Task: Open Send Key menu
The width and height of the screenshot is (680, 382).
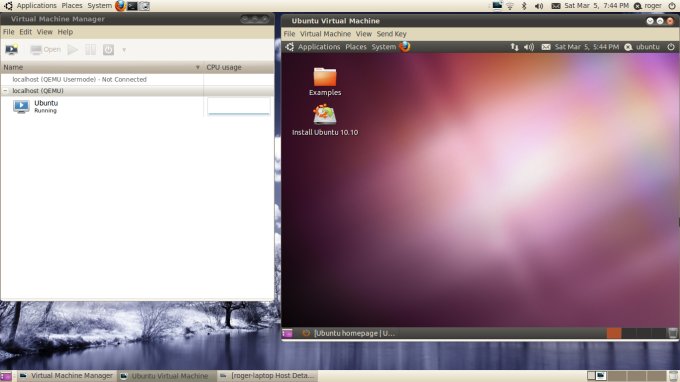Action: pyautogui.click(x=391, y=34)
